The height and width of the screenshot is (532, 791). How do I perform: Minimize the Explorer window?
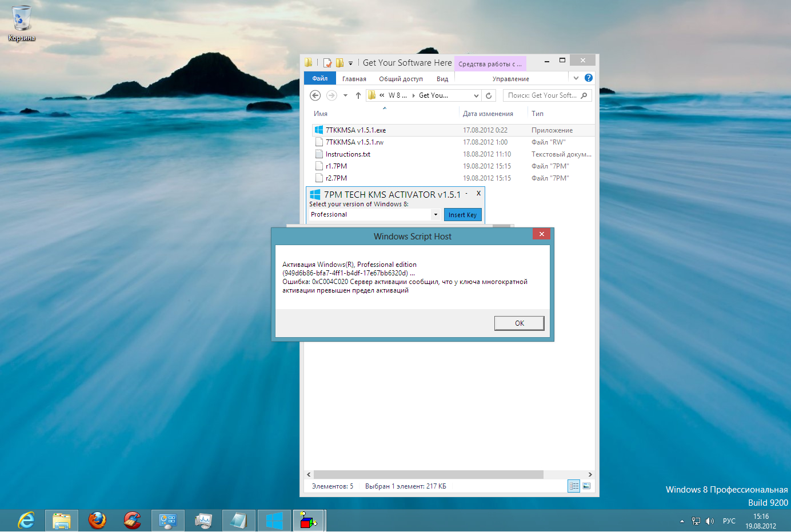[x=547, y=61]
